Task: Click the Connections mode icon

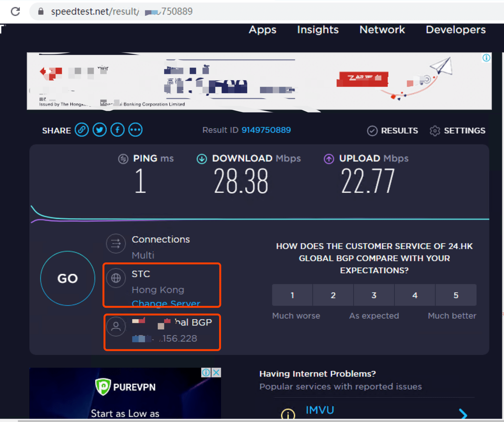Action: 116,244
